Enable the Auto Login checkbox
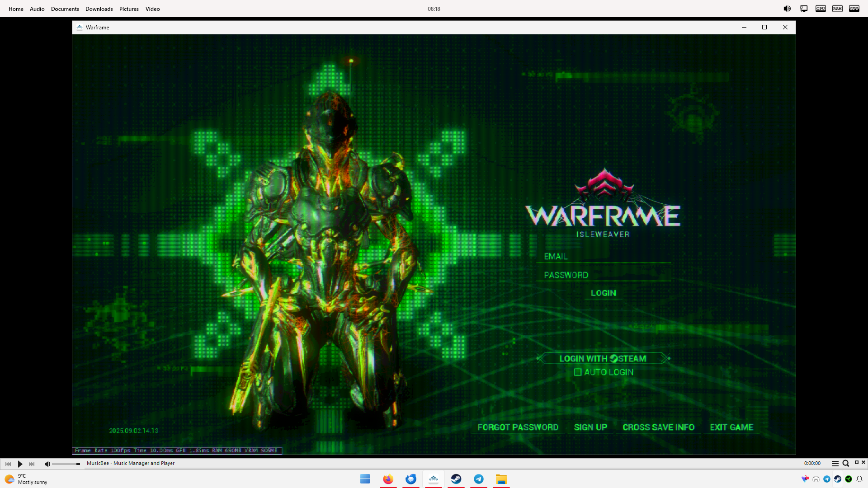The width and height of the screenshot is (868, 488). click(x=577, y=372)
